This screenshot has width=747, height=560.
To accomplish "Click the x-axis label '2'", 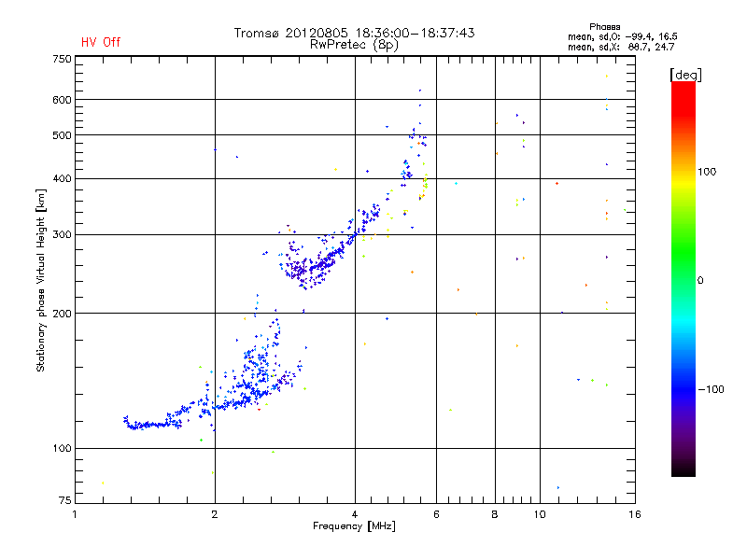I will [x=215, y=514].
